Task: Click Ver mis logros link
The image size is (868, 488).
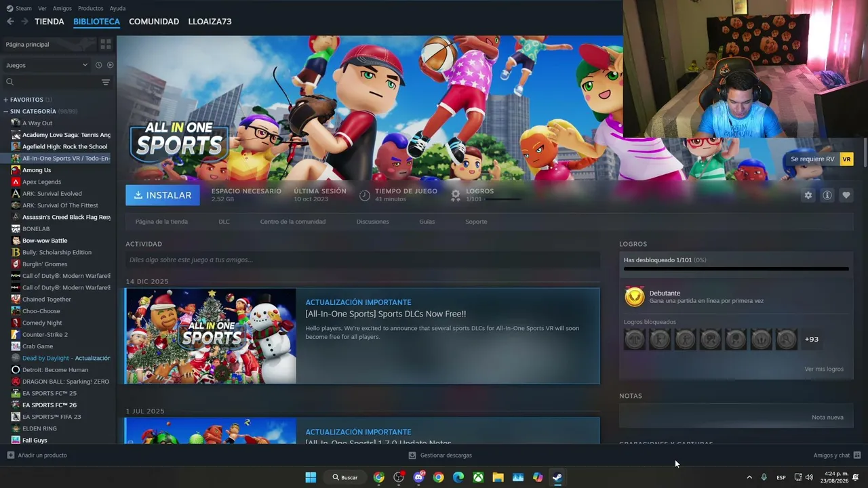Action: [x=824, y=369]
